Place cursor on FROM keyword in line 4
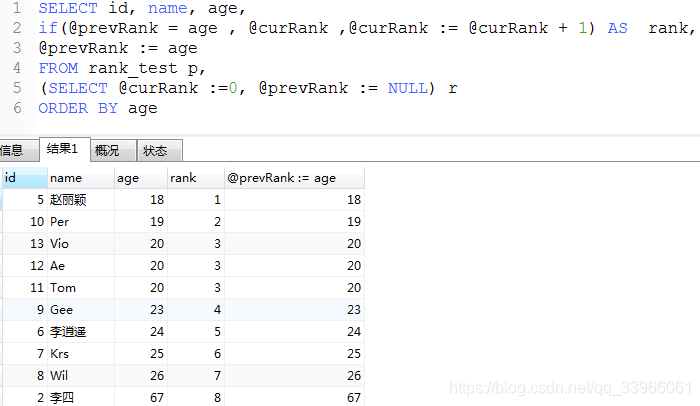Image resolution: width=700 pixels, height=406 pixels. coord(58,68)
